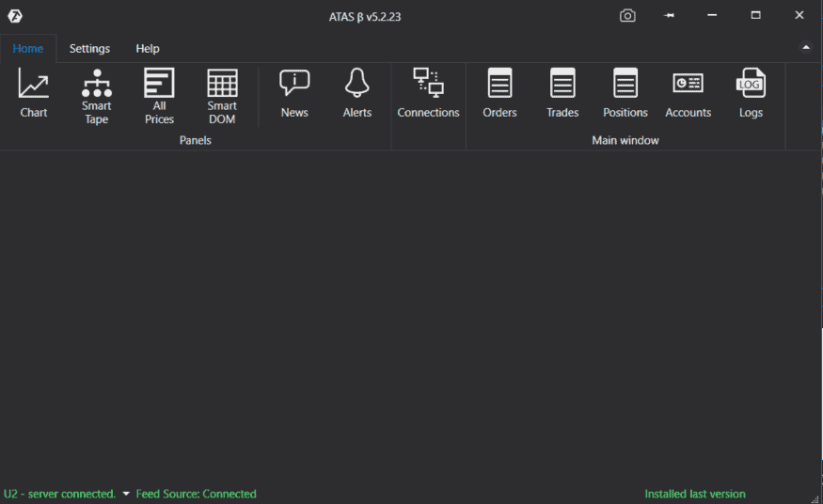The height and width of the screenshot is (504, 823).
Task: View the Logs window
Action: (751, 93)
